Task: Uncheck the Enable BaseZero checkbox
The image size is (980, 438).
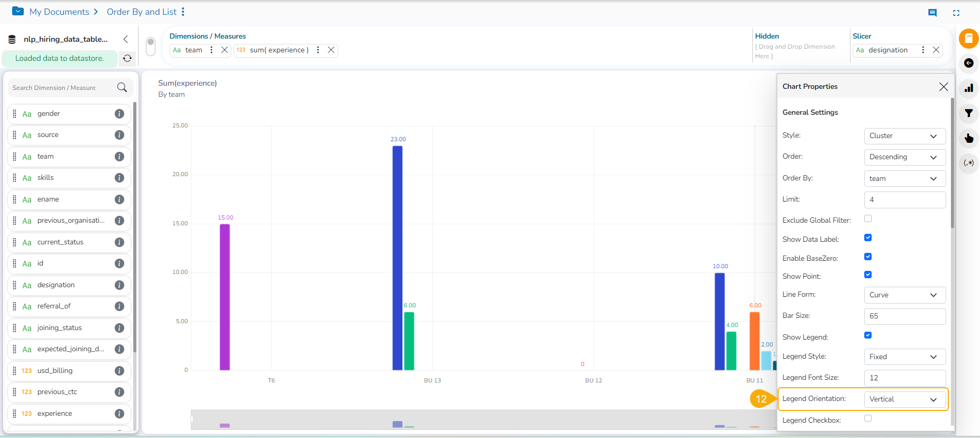Action: (x=868, y=257)
